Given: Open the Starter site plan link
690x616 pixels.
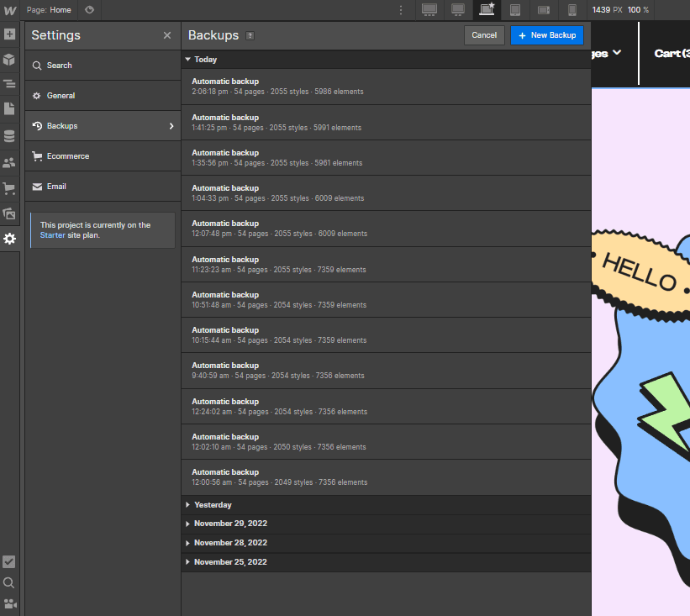Looking at the screenshot, I should click(54, 235).
